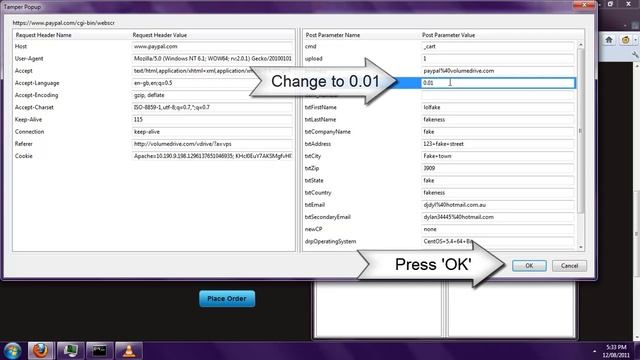
Task: Select the User-Agent header name label
Action: coord(29,59)
